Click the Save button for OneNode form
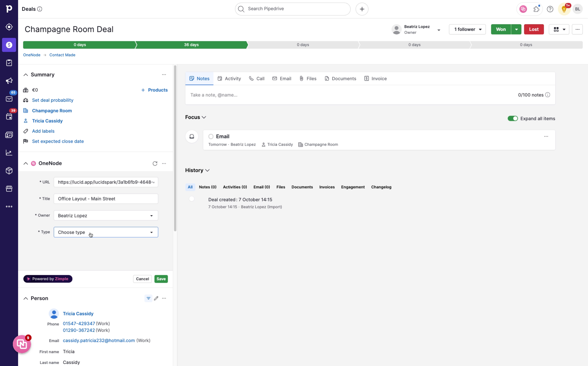 161,279
